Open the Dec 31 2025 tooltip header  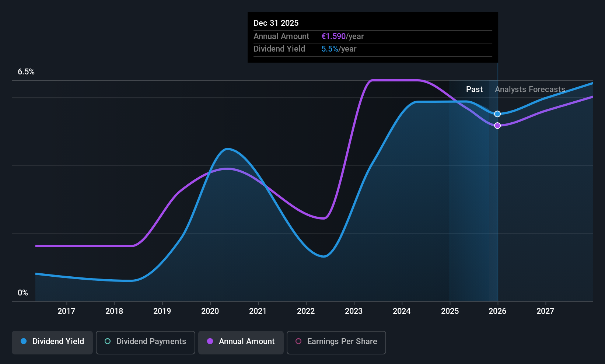(276, 23)
